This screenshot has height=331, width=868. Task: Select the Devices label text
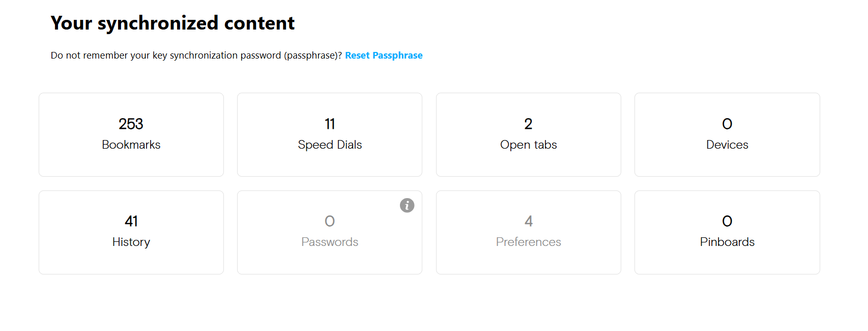727,145
